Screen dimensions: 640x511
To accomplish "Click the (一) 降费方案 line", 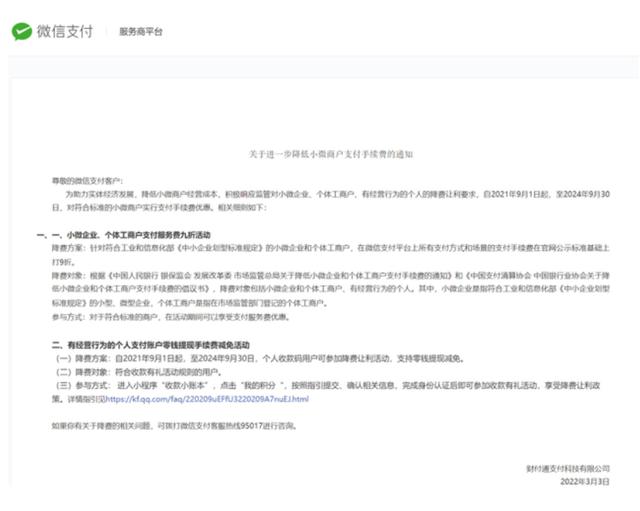I will (260, 358).
